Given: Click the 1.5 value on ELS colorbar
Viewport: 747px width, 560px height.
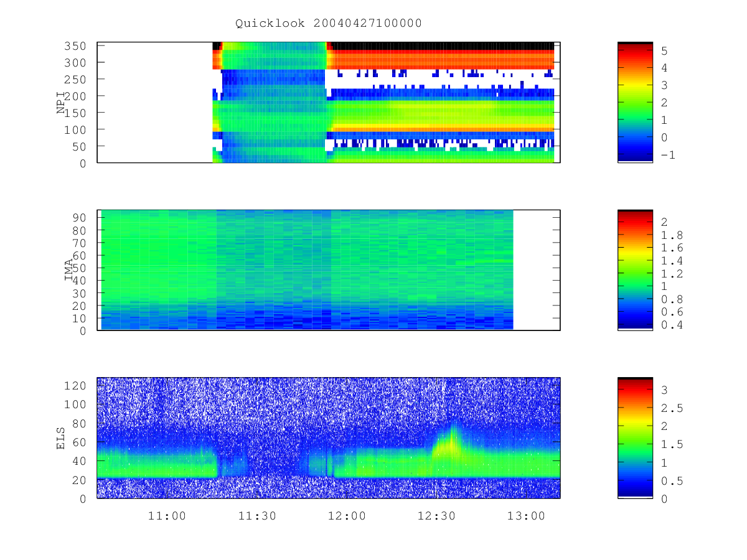Looking at the screenshot, I should (x=671, y=444).
